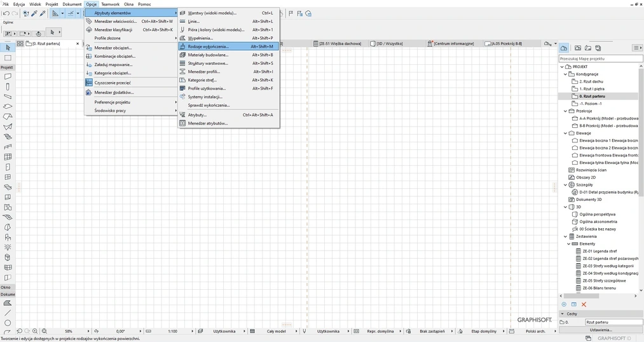The image size is (644, 342).
Task: Open Pióra i kolory (widoki modelu)
Action: click(x=216, y=30)
